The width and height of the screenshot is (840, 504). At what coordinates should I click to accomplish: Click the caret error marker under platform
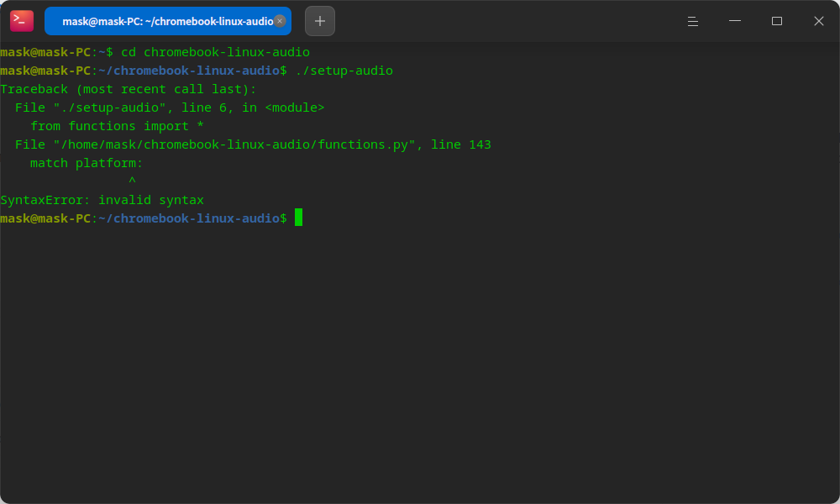[133, 181]
